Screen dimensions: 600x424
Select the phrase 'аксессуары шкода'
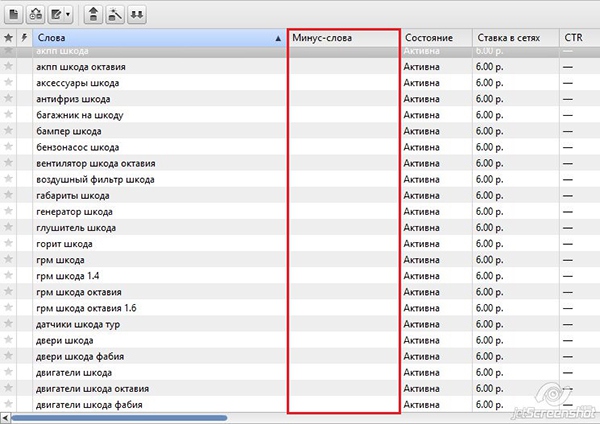pyautogui.click(x=78, y=83)
